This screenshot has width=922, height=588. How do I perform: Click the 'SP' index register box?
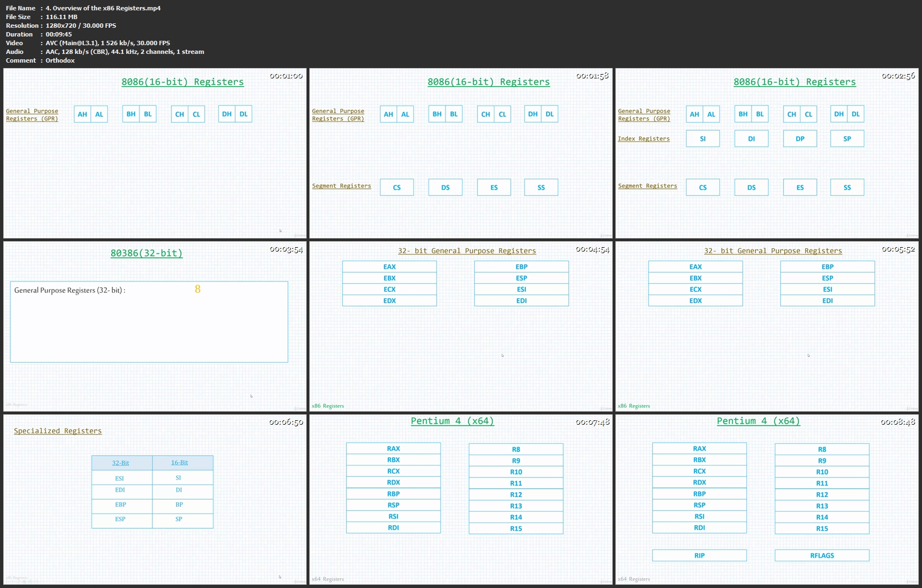(x=847, y=139)
